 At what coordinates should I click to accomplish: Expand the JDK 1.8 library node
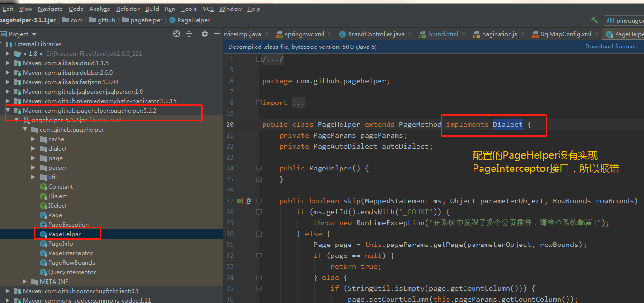click(8, 54)
